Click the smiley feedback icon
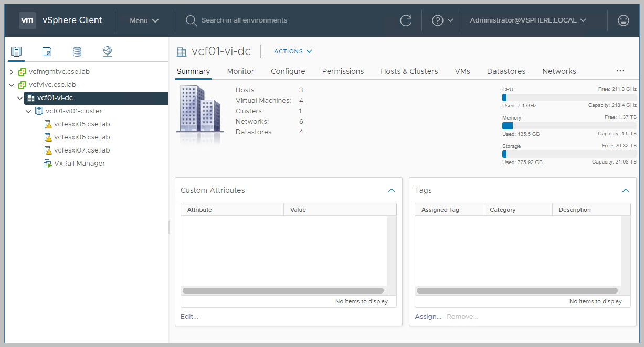 [x=623, y=20]
